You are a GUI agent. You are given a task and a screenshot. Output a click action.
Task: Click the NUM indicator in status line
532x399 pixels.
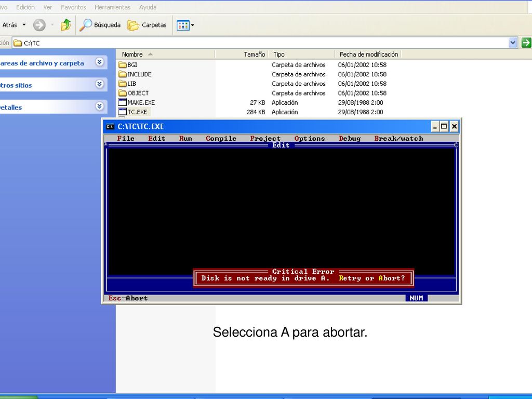click(x=416, y=298)
